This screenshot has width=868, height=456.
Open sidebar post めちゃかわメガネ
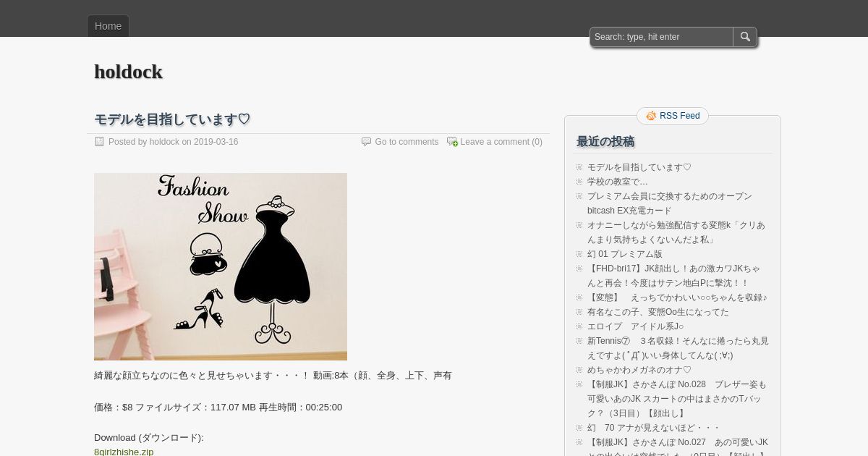tap(639, 370)
